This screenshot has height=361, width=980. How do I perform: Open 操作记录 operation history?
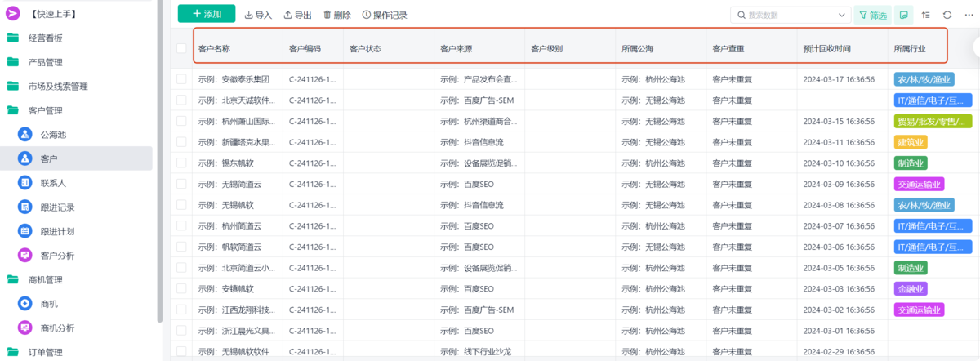[385, 15]
